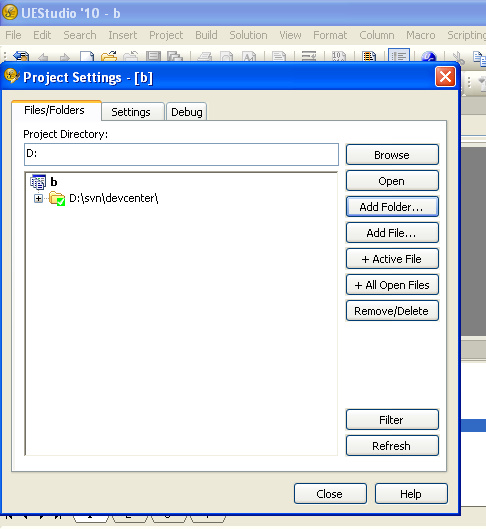Expand the D:\svn\devcenter\ folder node
The width and height of the screenshot is (486, 529).
tap(38, 198)
